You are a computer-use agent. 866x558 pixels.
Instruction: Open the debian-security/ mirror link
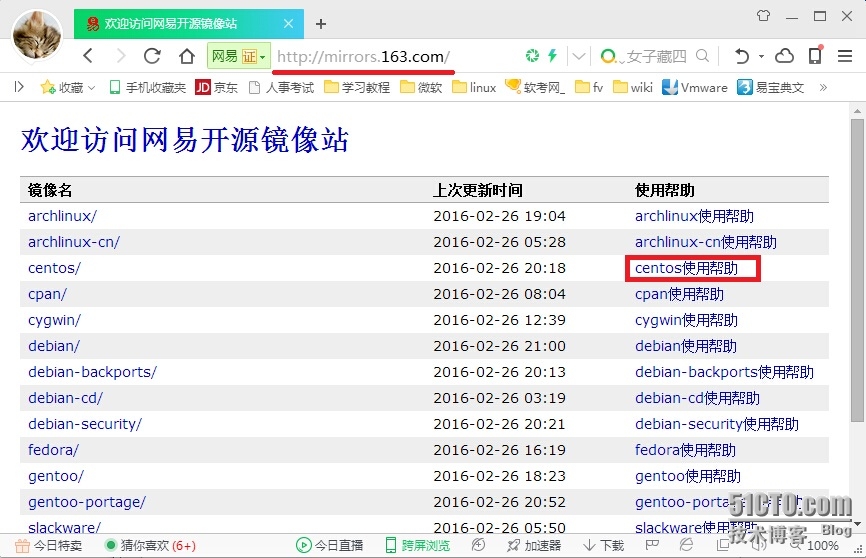coord(85,424)
